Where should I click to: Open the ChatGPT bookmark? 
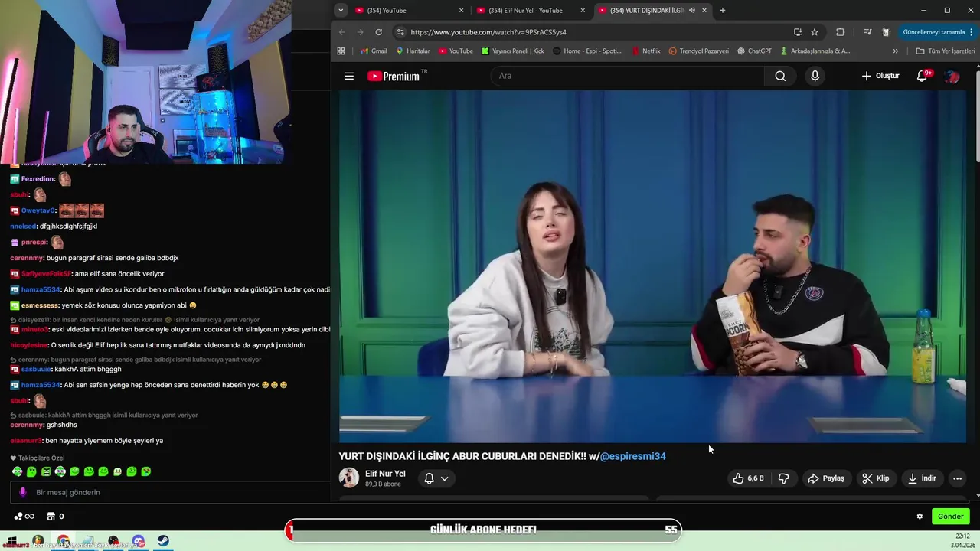click(x=754, y=51)
